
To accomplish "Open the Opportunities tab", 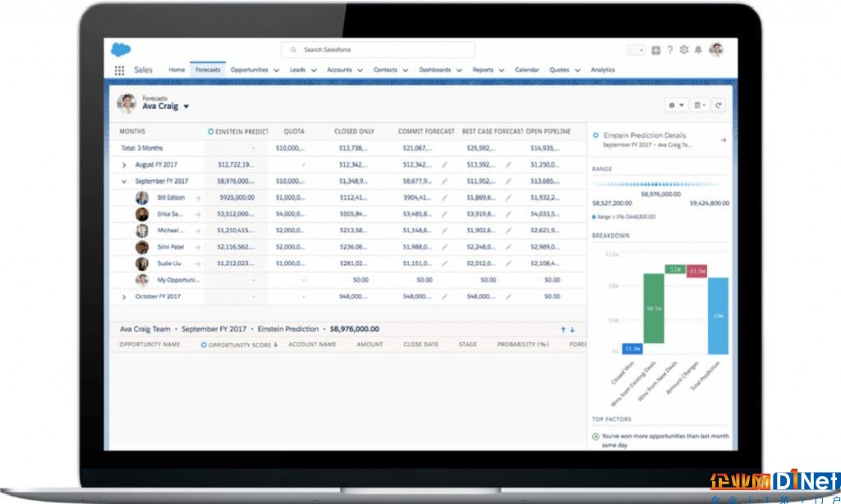I will (249, 70).
